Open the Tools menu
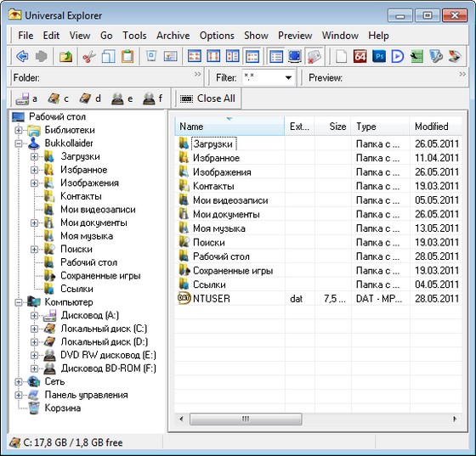Viewport: 476px width, 456px height. [134, 36]
